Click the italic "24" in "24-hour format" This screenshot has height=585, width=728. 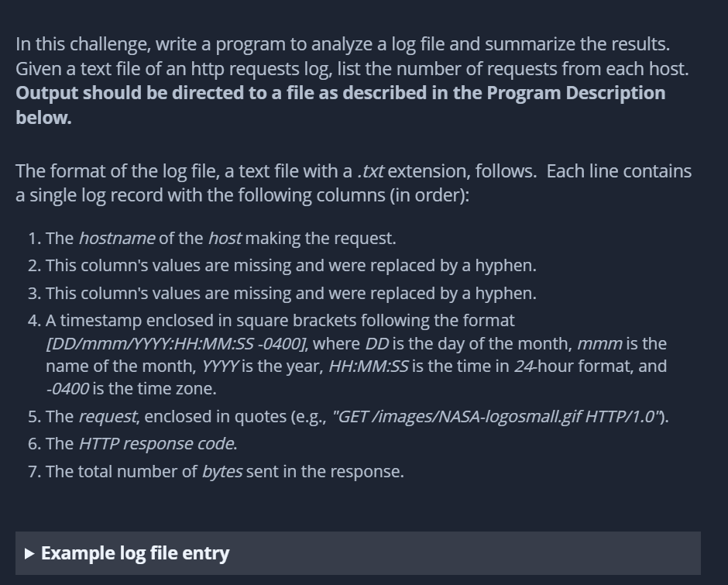(x=524, y=366)
